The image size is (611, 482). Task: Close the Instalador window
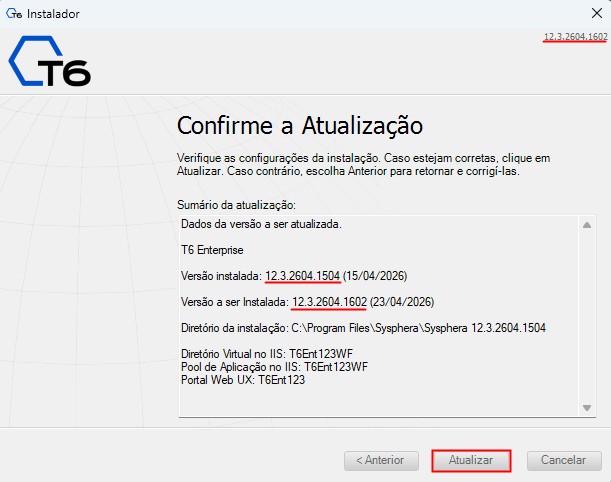[597, 13]
